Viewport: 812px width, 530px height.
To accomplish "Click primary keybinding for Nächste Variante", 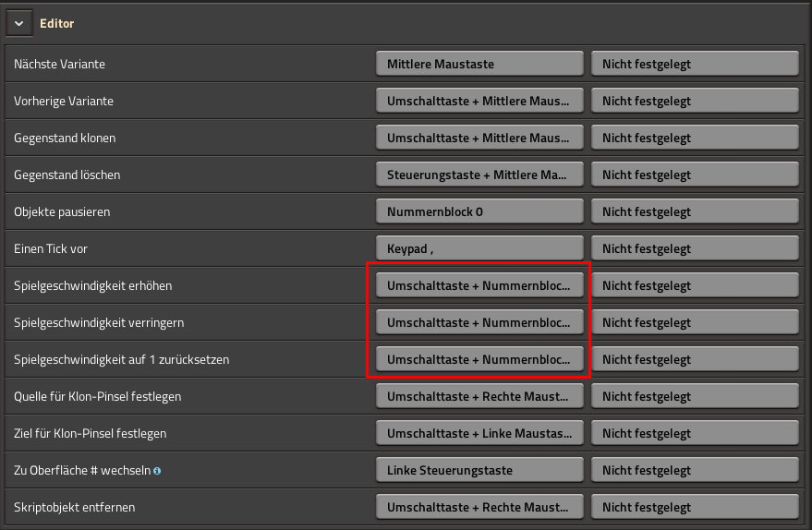I will [479, 64].
